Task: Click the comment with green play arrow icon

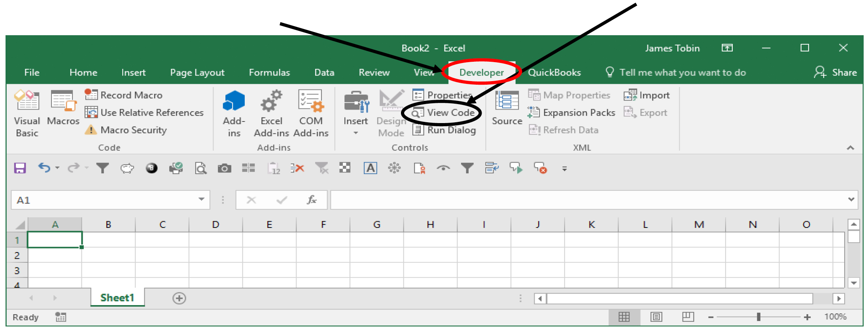Action: coord(516,168)
